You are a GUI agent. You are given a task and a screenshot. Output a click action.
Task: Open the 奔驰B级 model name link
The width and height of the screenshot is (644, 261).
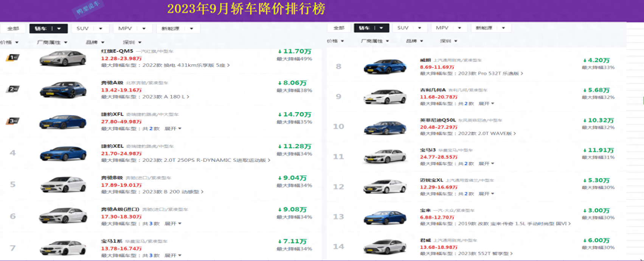(x=112, y=178)
